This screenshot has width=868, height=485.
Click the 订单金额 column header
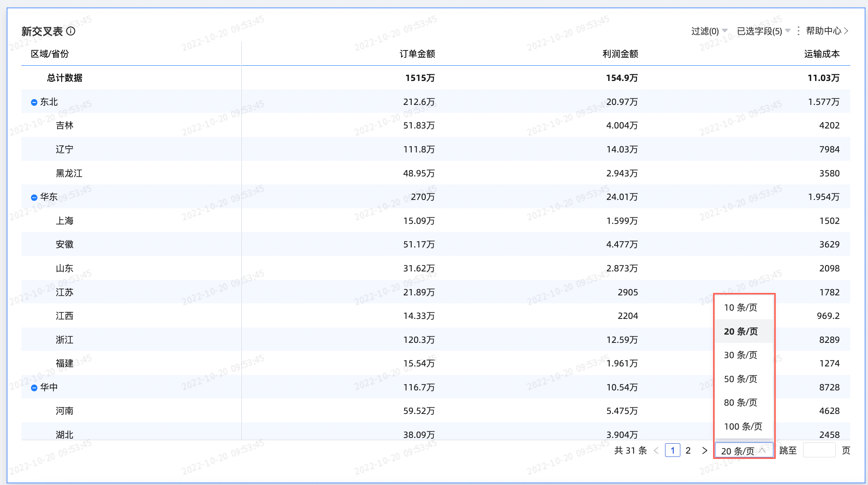[x=417, y=54]
